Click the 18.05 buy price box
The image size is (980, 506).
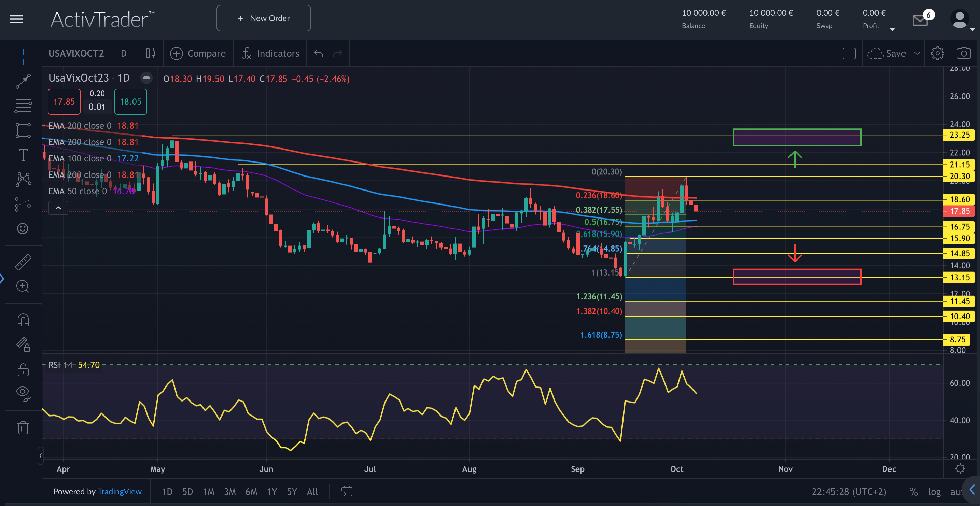click(x=130, y=102)
